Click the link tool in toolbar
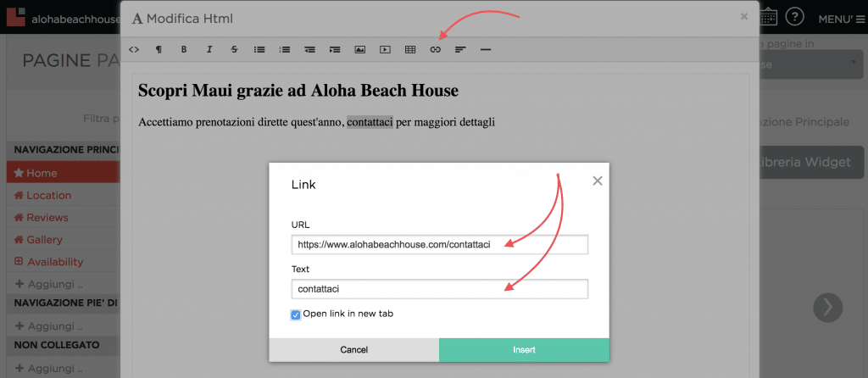868x378 pixels. [436, 50]
